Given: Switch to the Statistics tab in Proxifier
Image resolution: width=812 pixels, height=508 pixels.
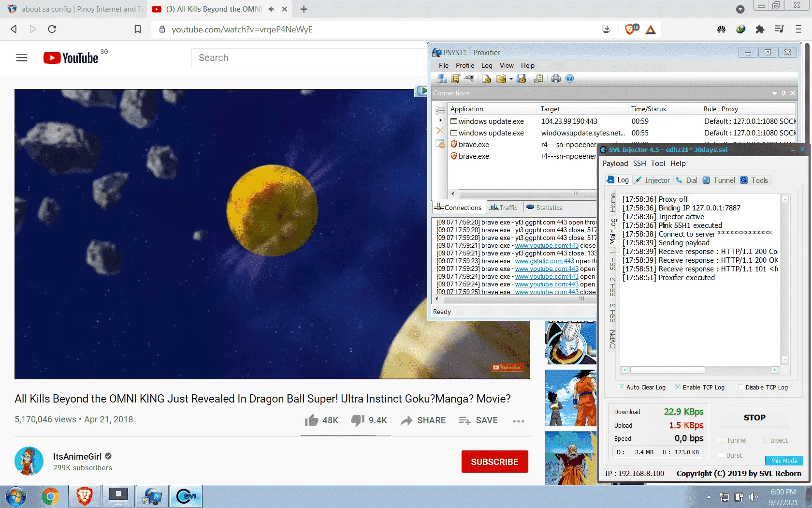Looking at the screenshot, I should coord(544,208).
